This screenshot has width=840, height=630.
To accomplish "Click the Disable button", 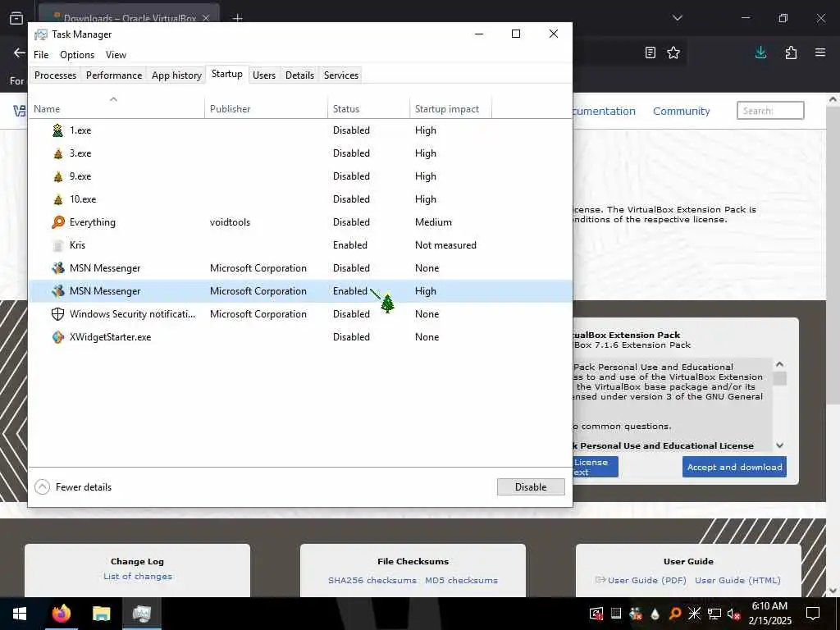I will (531, 487).
